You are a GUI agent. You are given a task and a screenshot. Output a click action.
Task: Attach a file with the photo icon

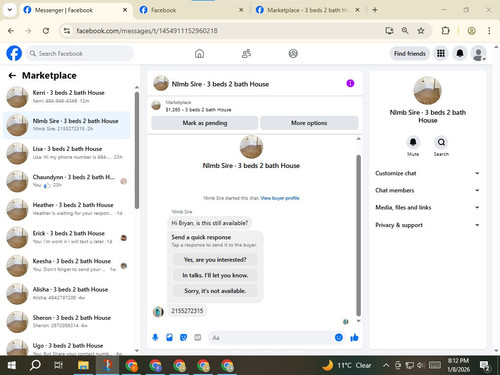tap(169, 338)
